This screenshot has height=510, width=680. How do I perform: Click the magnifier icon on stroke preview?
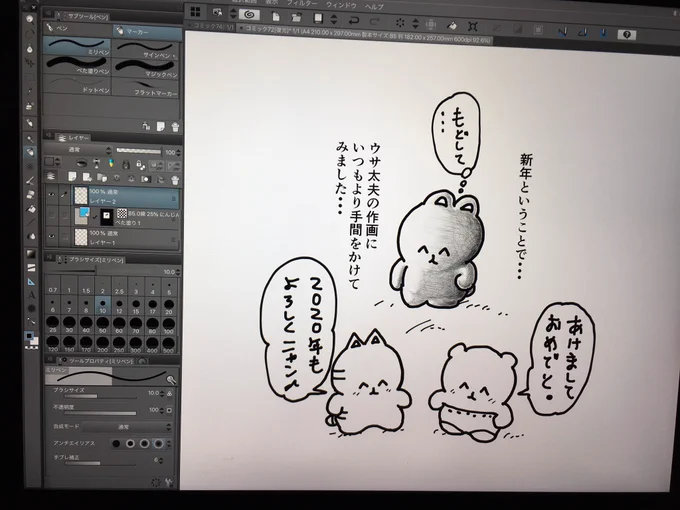[x=171, y=379]
